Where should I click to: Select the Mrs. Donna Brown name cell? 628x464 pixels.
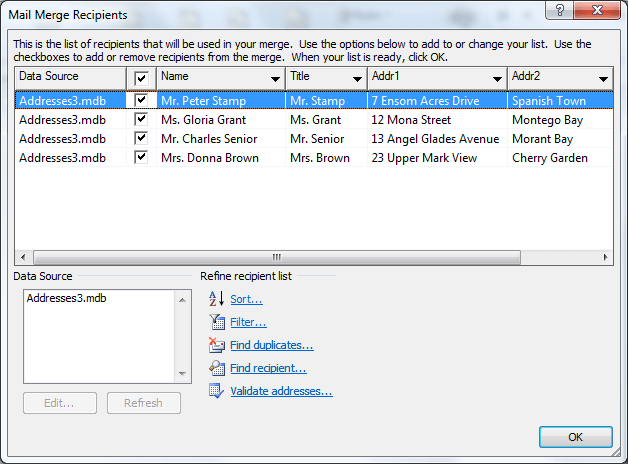coord(221,158)
